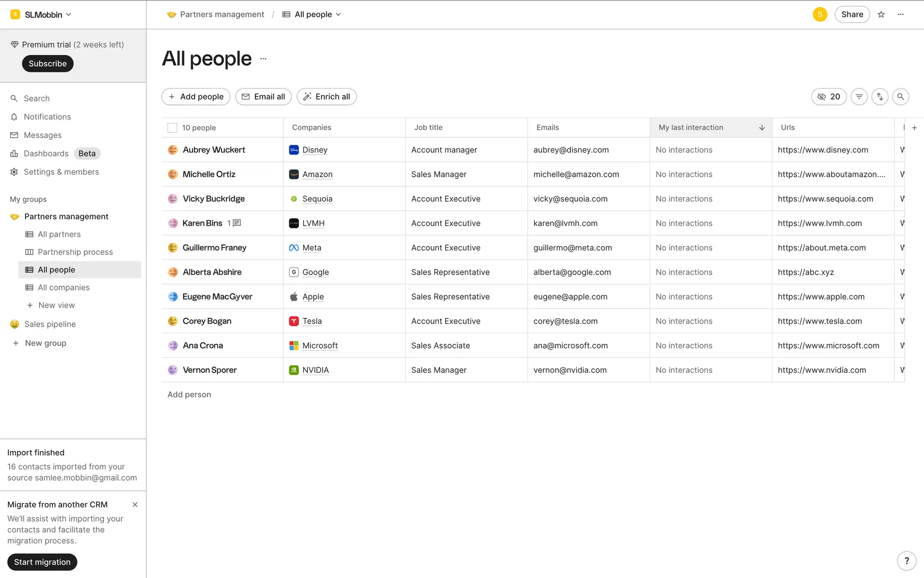The image size is (924, 578).
Task: Dismiss the Migrate from another CRM panel
Action: [135, 505]
